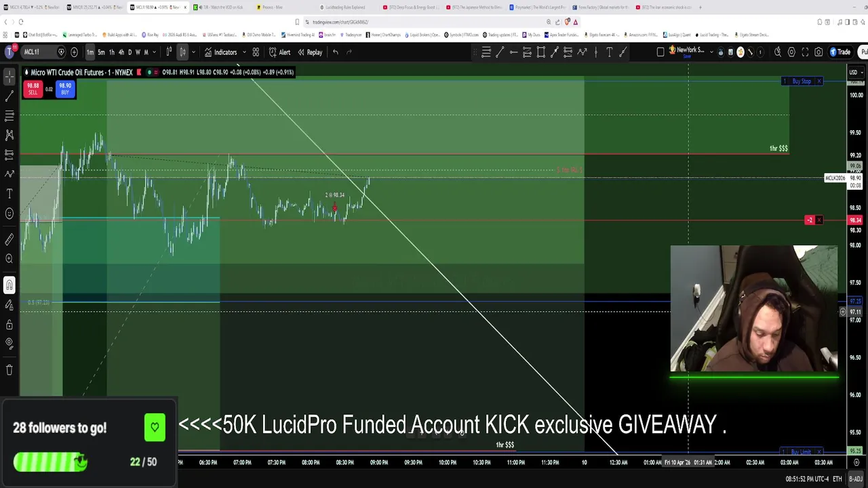Cancel the Buy Stop order with X

(x=818, y=81)
